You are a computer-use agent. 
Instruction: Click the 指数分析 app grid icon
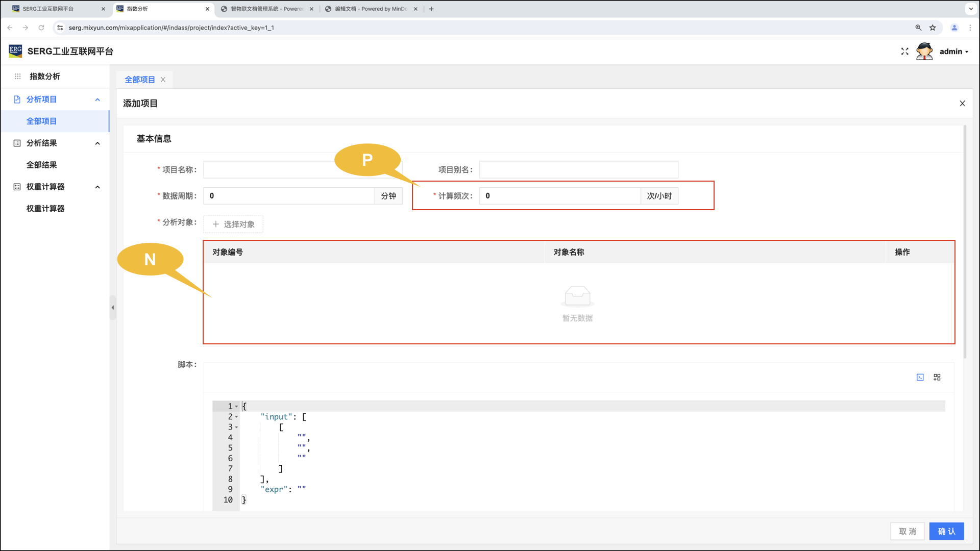[x=17, y=77]
